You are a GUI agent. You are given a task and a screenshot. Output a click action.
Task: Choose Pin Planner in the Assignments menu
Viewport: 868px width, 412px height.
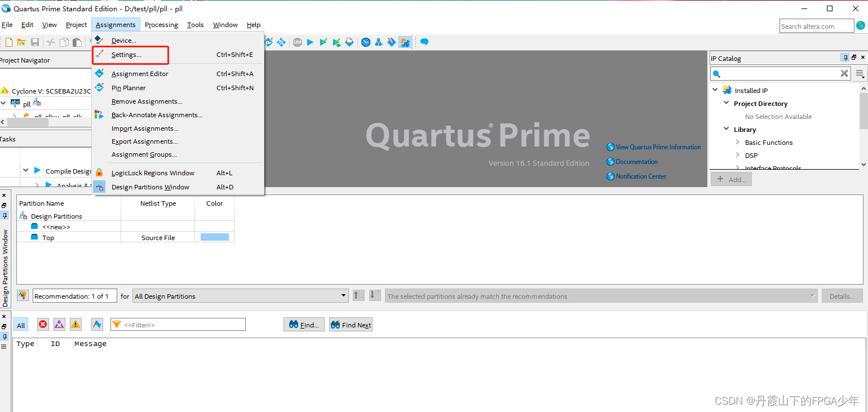pos(178,88)
